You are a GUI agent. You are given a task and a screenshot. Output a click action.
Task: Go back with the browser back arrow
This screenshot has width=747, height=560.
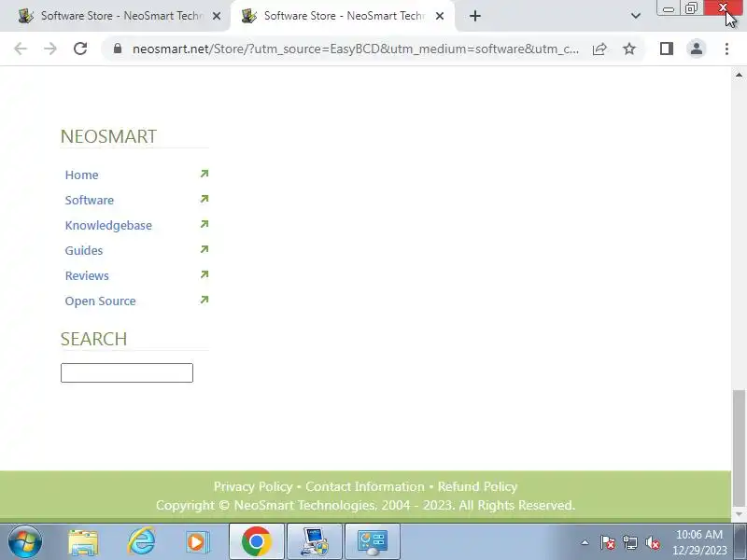pyautogui.click(x=21, y=49)
